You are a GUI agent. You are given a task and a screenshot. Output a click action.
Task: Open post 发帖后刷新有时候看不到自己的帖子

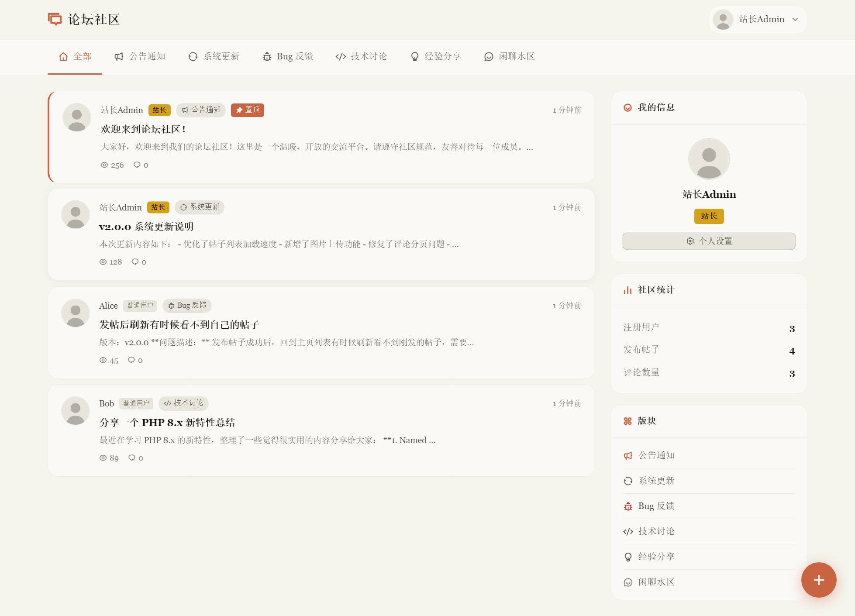[x=179, y=325]
